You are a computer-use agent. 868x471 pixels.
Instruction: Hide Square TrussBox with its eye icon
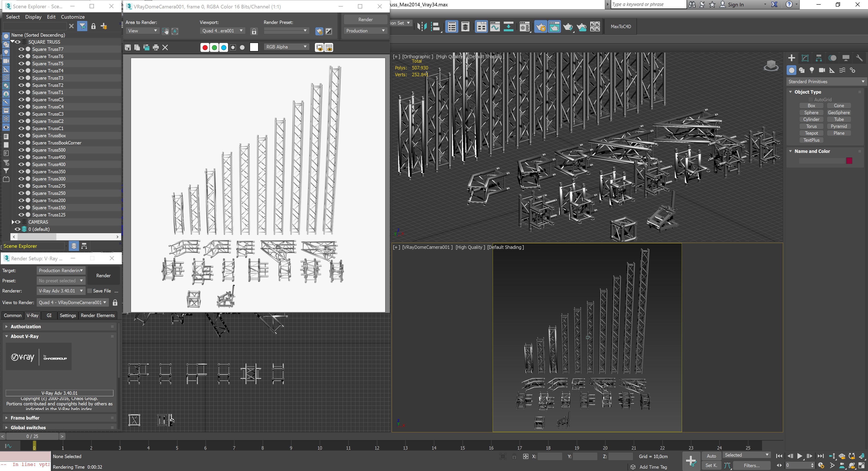click(x=21, y=136)
